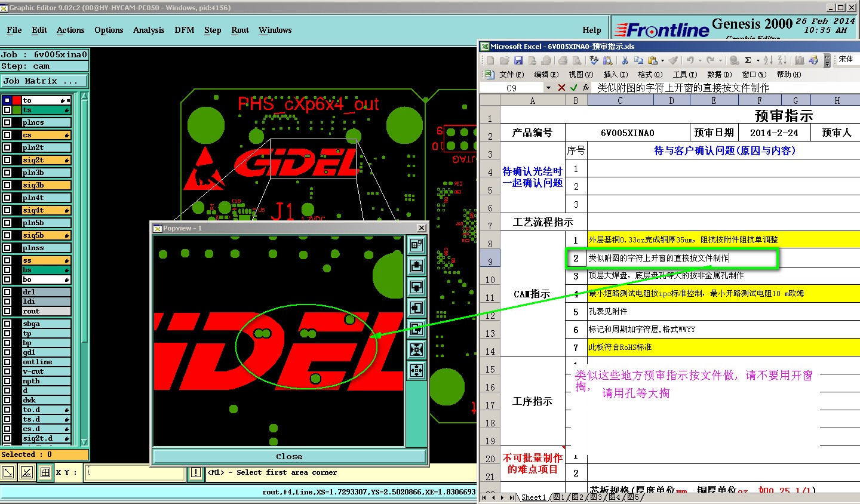Select the Sheet1 worksheet tab
The image size is (860, 504).
pyautogui.click(x=533, y=497)
